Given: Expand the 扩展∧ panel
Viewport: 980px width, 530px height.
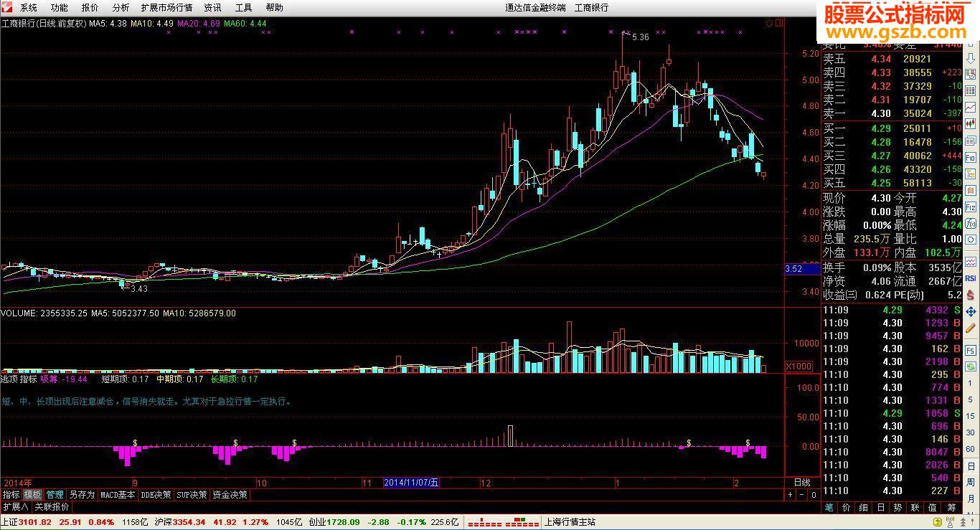Looking at the screenshot, I should tap(16, 506).
